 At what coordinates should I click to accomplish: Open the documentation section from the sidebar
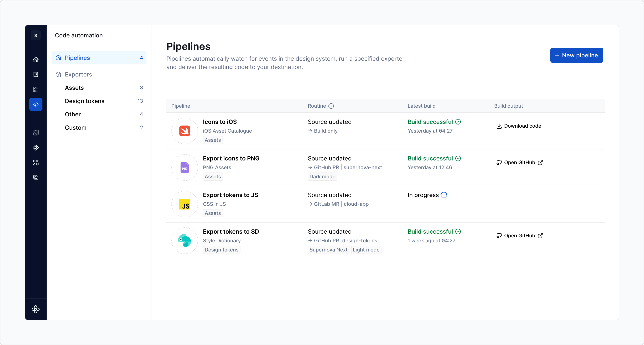36,74
